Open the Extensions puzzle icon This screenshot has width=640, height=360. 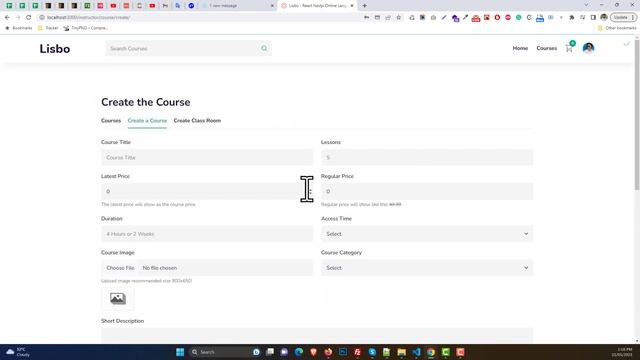tap(571, 18)
